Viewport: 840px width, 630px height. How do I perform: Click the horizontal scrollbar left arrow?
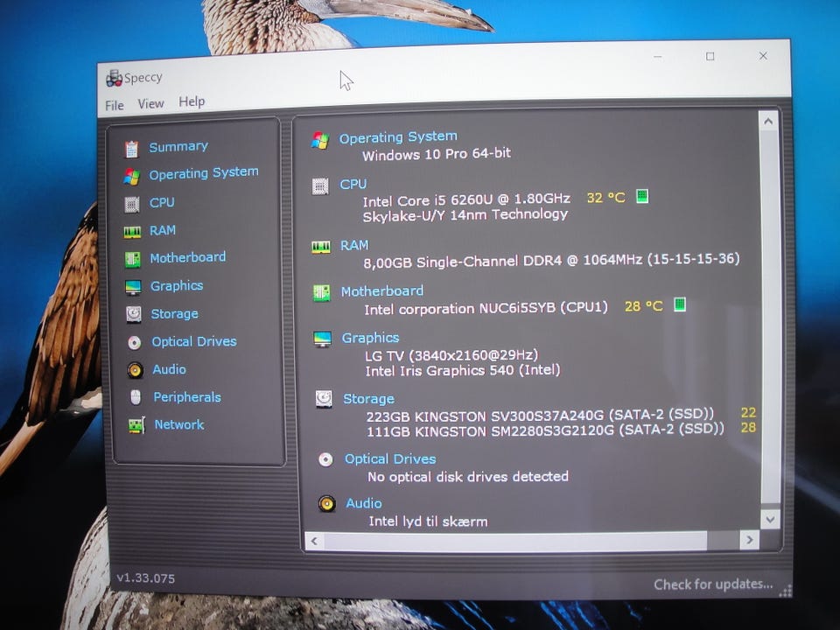point(314,541)
